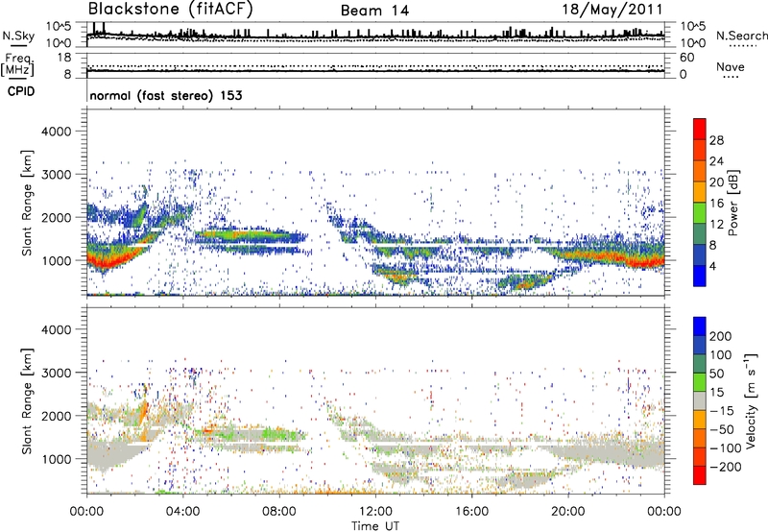Click the title text "Blackstone (fitACF)"
Viewport: 768px width, 532px height.
[x=170, y=10]
